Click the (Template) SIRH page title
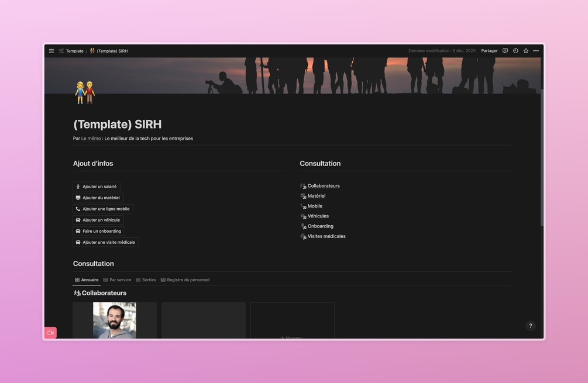 click(x=118, y=125)
